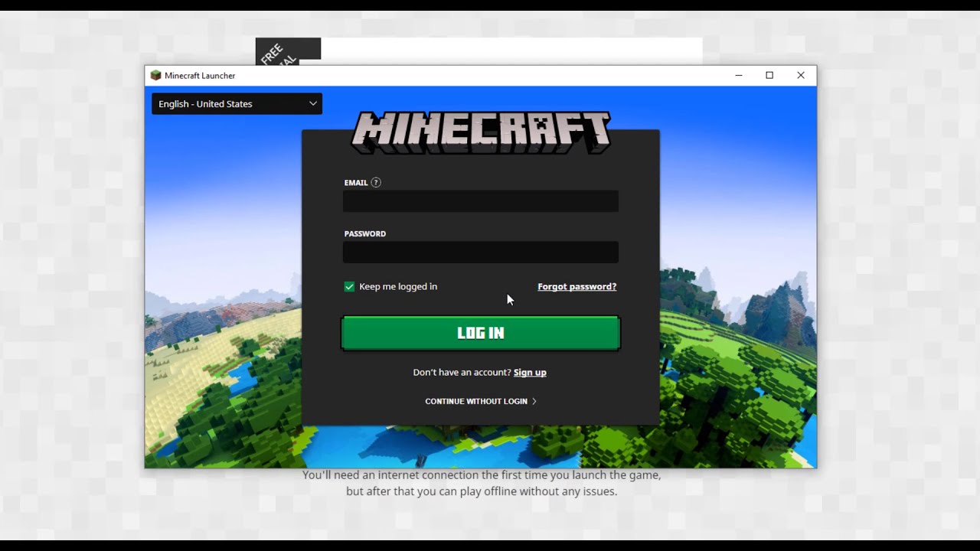980x551 pixels.
Task: Click the green LOG IN button
Action: pos(481,333)
